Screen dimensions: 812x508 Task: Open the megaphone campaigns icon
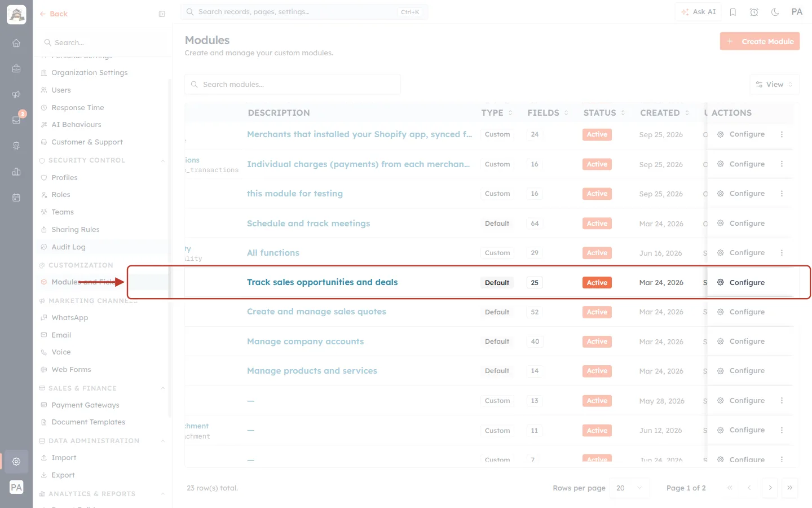[x=16, y=94]
